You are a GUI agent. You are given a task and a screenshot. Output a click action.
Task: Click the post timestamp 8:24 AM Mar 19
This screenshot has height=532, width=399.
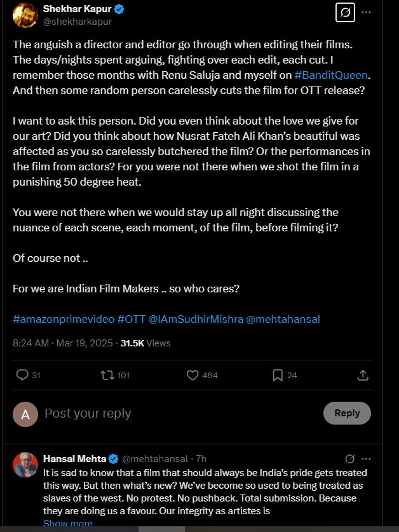pyautogui.click(x=62, y=343)
